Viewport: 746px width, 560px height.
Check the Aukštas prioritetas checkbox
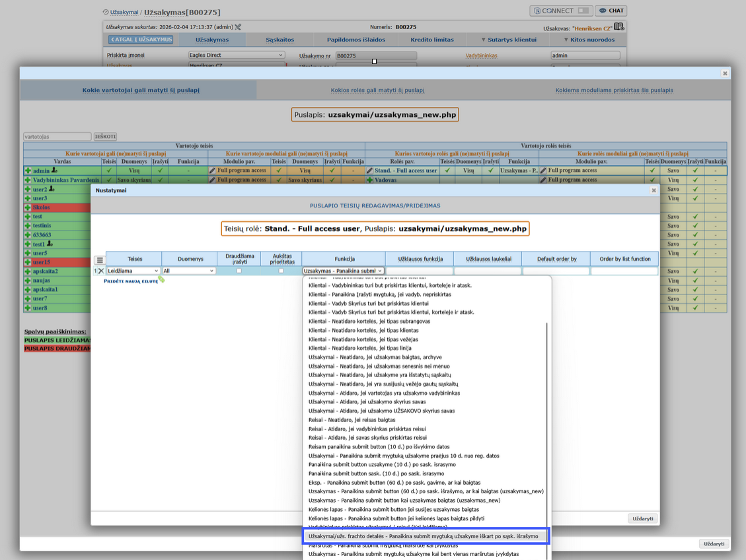point(281,271)
